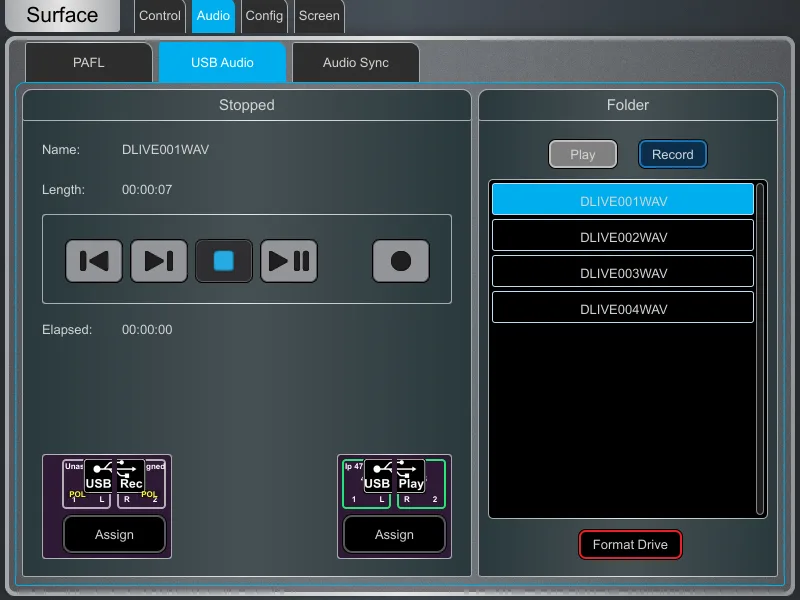The image size is (800, 600).
Task: Click the USB Play left socket icon
Action: (x=367, y=484)
